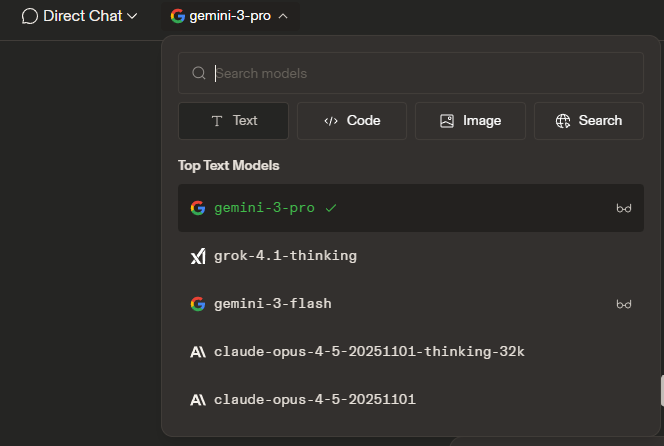Select the grok-4.1-thinking model
This screenshot has height=446, width=664.
pyautogui.click(x=285, y=256)
